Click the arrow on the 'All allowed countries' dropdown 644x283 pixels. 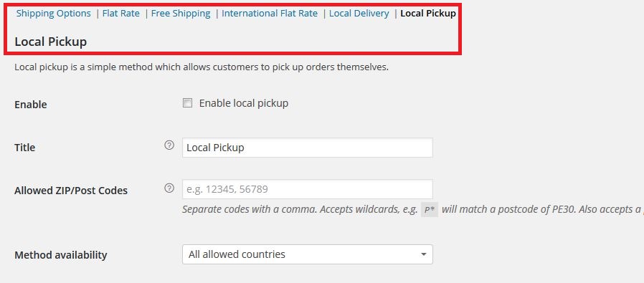point(423,255)
